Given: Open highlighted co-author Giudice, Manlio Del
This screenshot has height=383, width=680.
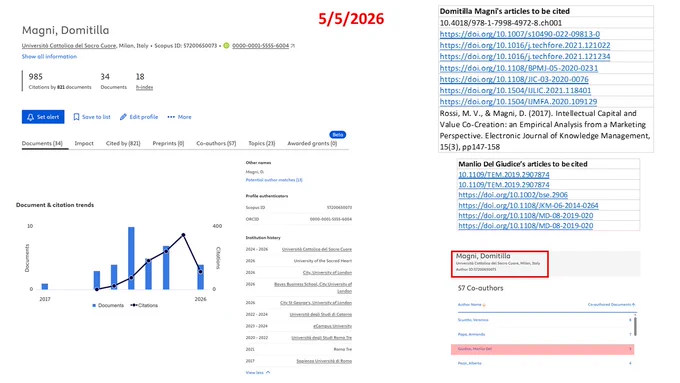Looking at the screenshot, I should coord(475,349).
